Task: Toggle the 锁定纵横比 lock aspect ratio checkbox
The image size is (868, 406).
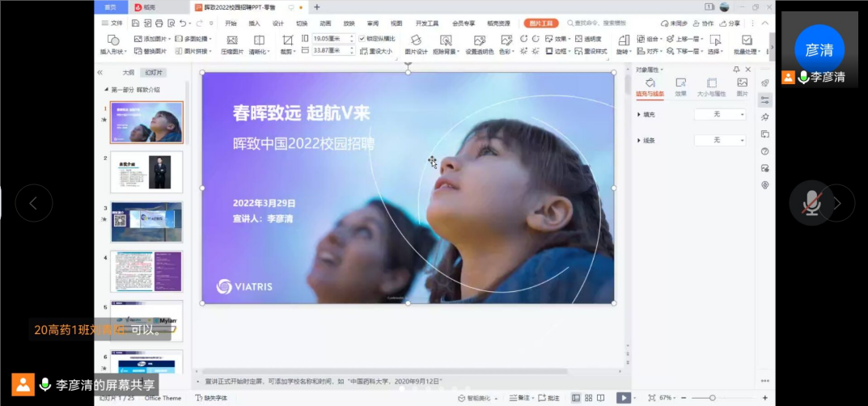Action: point(362,39)
